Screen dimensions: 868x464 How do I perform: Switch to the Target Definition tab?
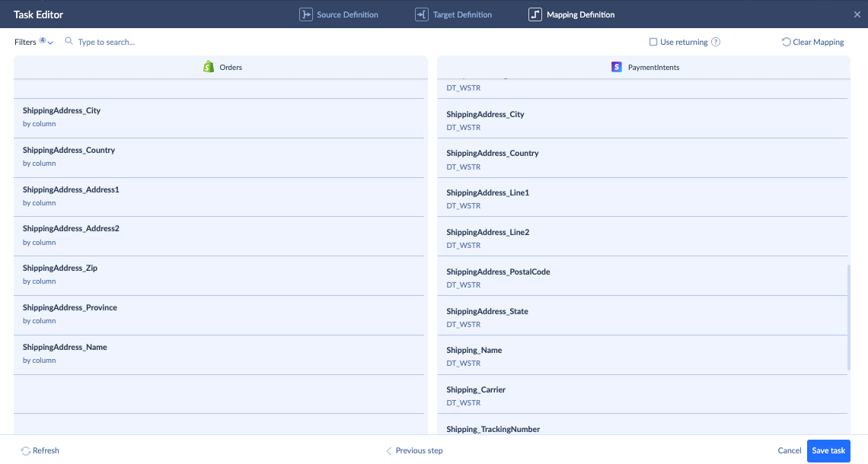point(461,14)
